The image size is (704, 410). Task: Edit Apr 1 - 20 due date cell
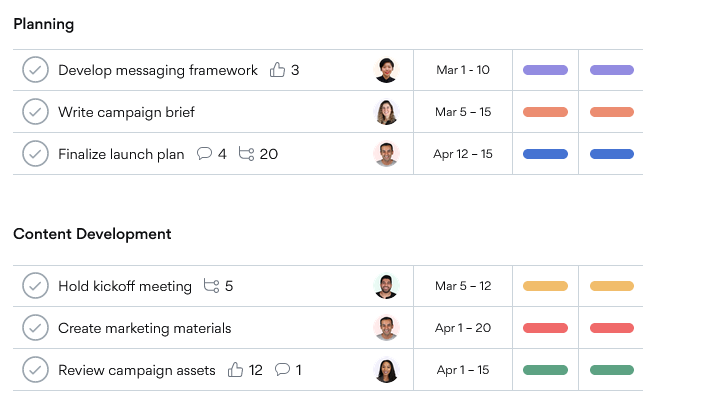463,328
